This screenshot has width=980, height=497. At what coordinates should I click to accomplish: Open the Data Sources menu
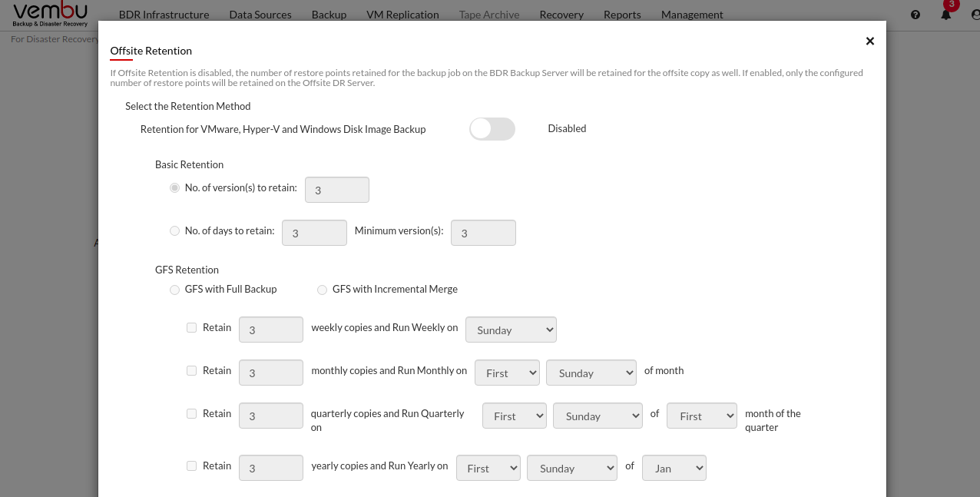click(260, 15)
